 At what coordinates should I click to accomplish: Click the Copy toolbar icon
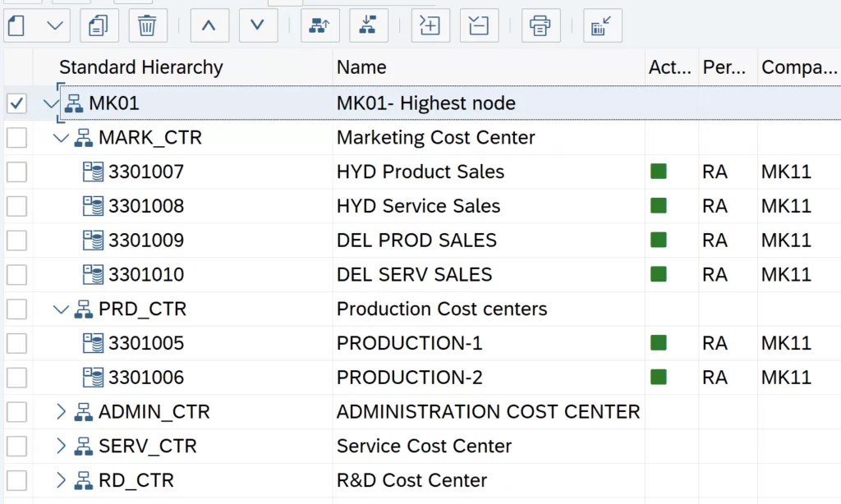(x=99, y=25)
